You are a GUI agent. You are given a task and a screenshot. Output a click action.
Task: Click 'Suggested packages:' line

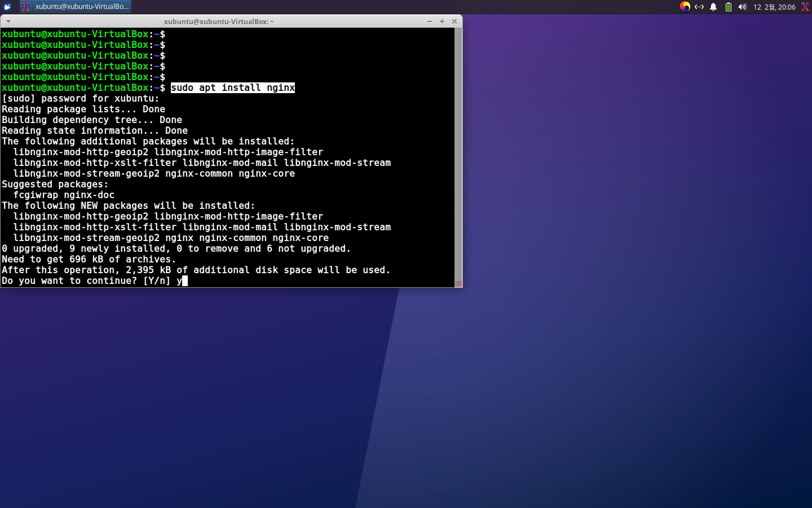click(x=55, y=184)
